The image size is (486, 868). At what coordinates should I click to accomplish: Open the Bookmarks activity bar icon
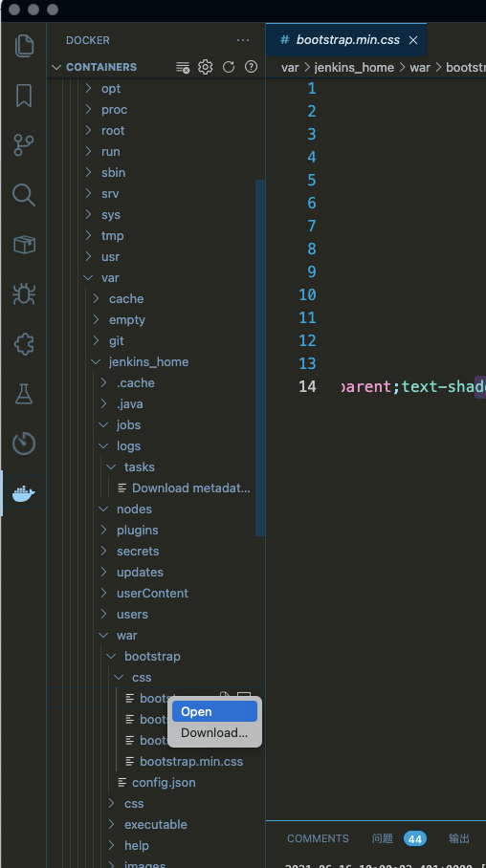(x=24, y=96)
